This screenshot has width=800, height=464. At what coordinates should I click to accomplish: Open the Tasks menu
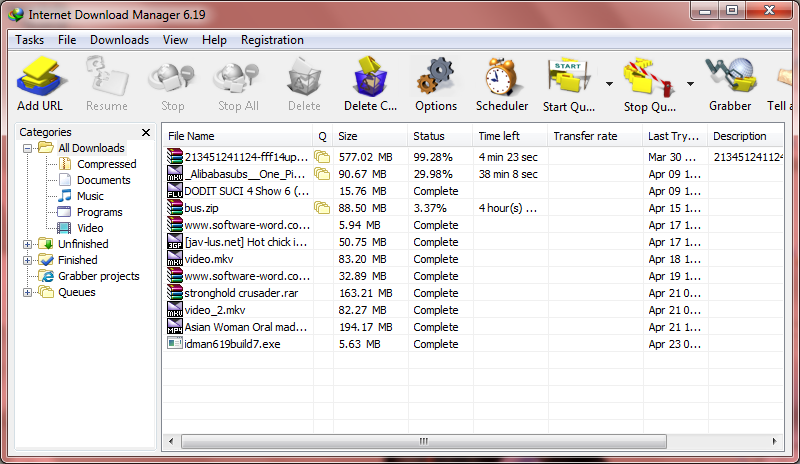[x=30, y=40]
